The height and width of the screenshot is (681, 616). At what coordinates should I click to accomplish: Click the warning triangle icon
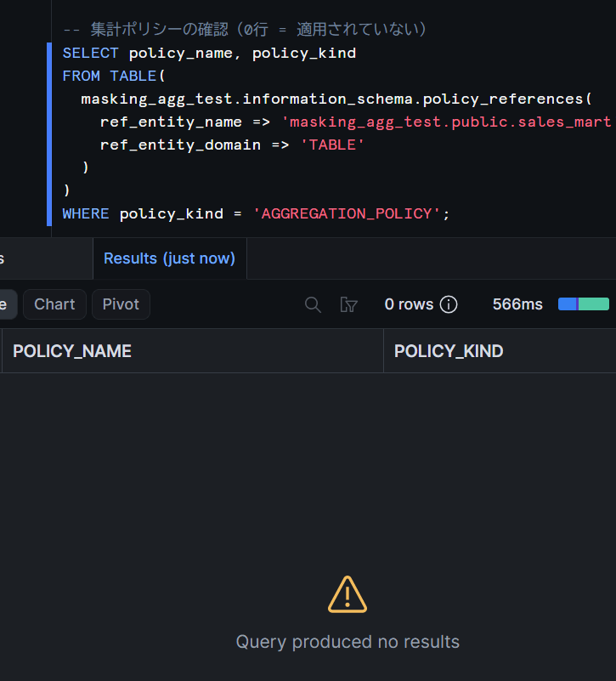coord(348,594)
